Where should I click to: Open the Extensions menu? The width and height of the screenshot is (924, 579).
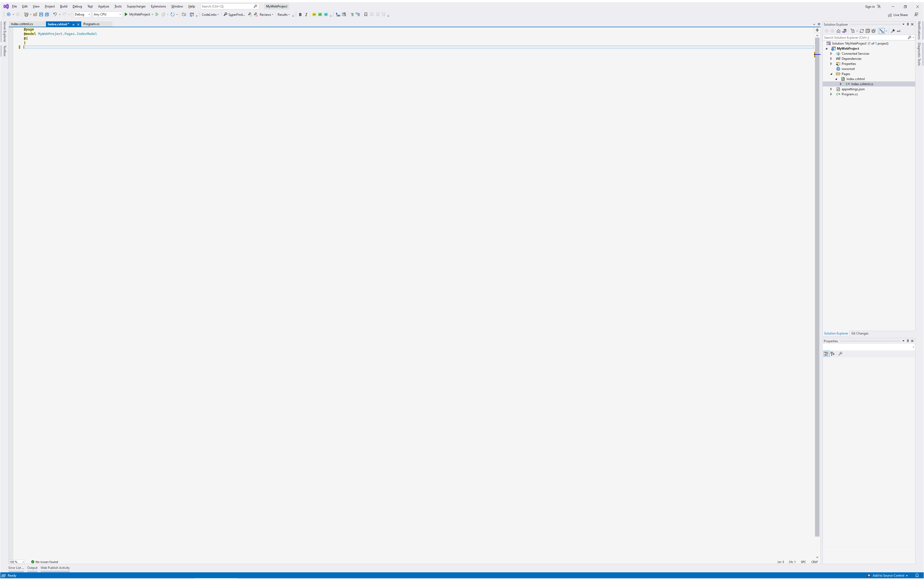pos(158,6)
